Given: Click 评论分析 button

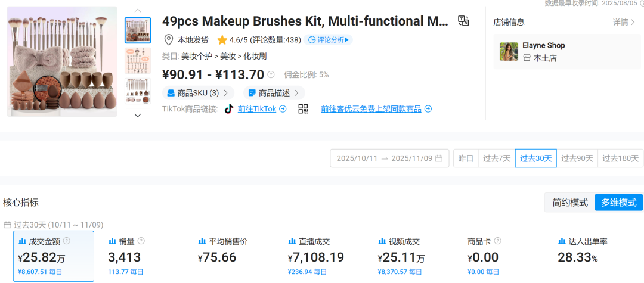Looking at the screenshot, I should [327, 40].
